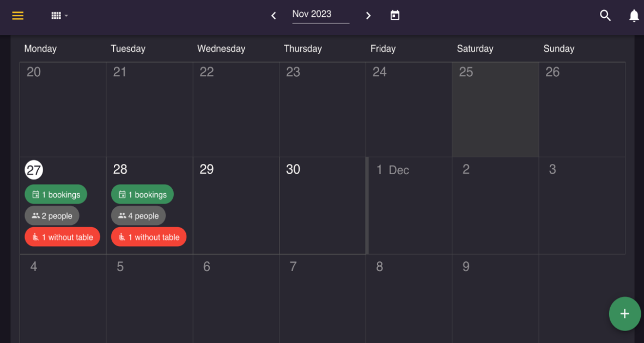Click the grid view switcher icon

(x=56, y=15)
